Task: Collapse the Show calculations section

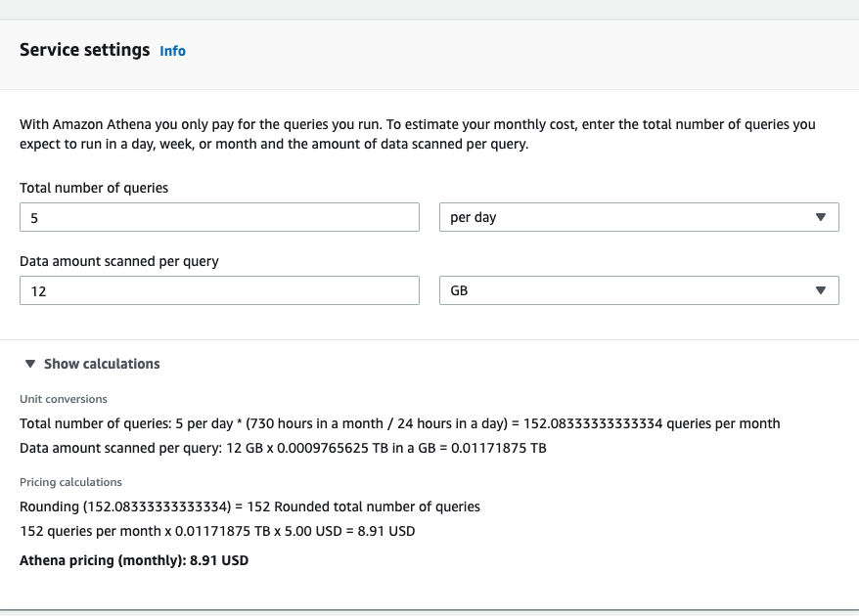Action: click(x=101, y=363)
